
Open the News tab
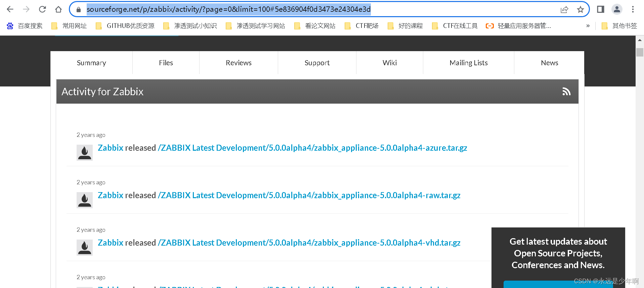[549, 63]
